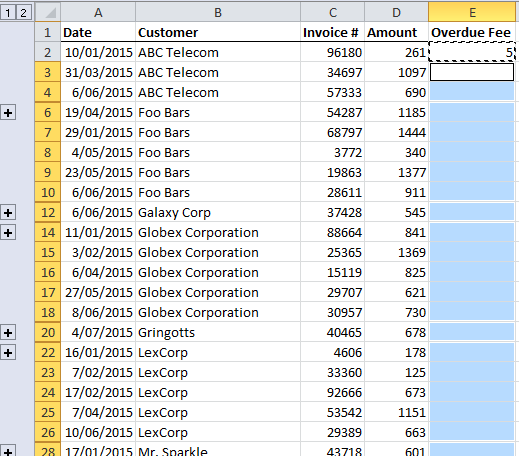519x456 pixels.
Task: Click empty Overdue Fee cell in row 3
Action: click(x=472, y=72)
